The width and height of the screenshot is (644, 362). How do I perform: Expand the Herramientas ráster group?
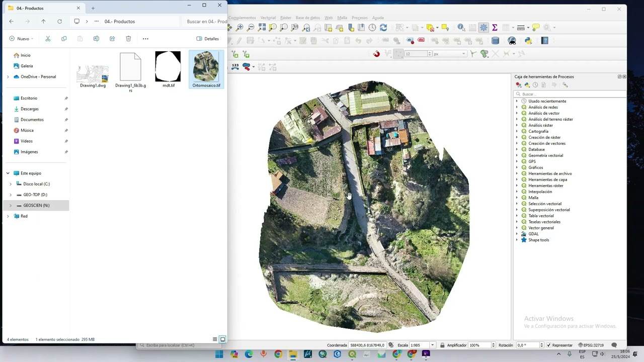pyautogui.click(x=517, y=186)
